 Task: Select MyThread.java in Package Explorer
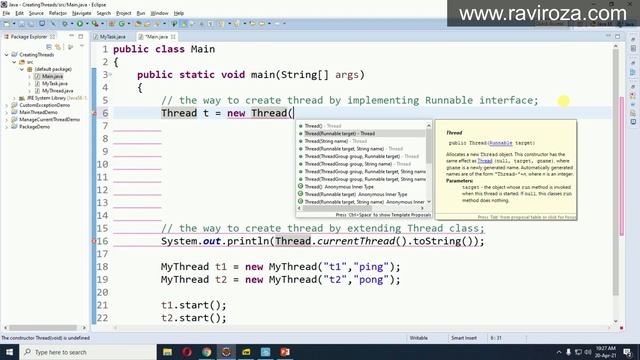tap(57, 91)
